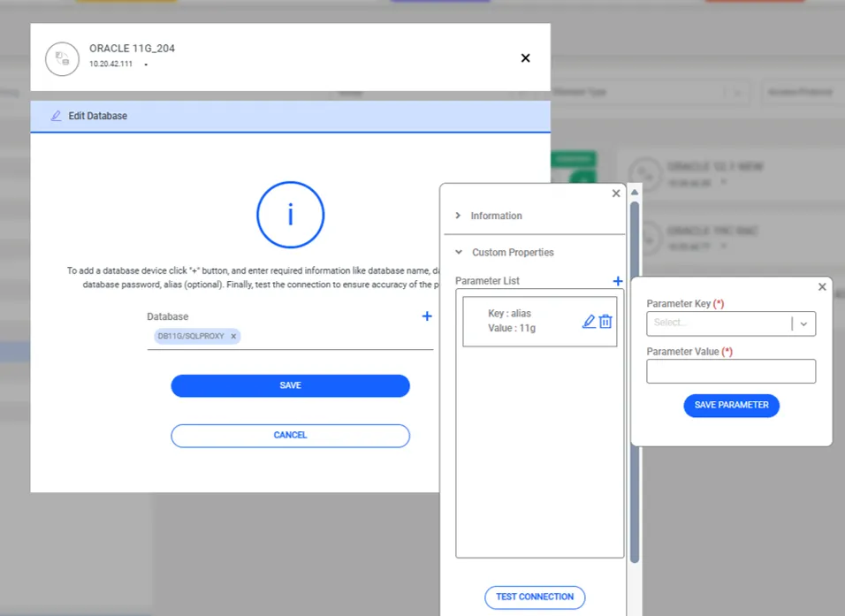
Task: Click the CANCEL button
Action: (x=291, y=435)
